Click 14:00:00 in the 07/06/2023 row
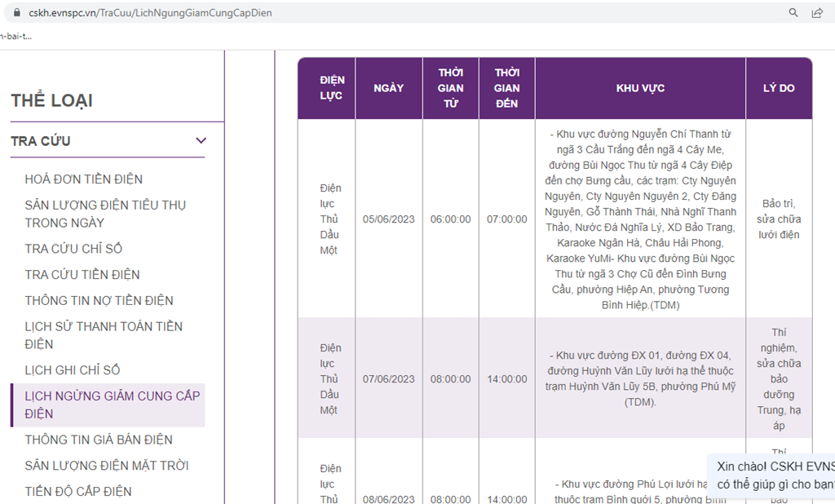 [x=506, y=378]
